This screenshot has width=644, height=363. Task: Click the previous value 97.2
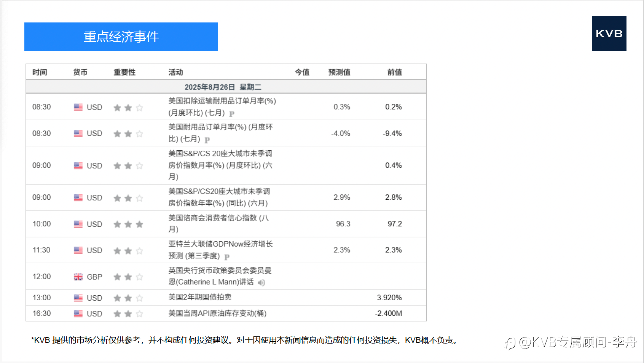[395, 224]
